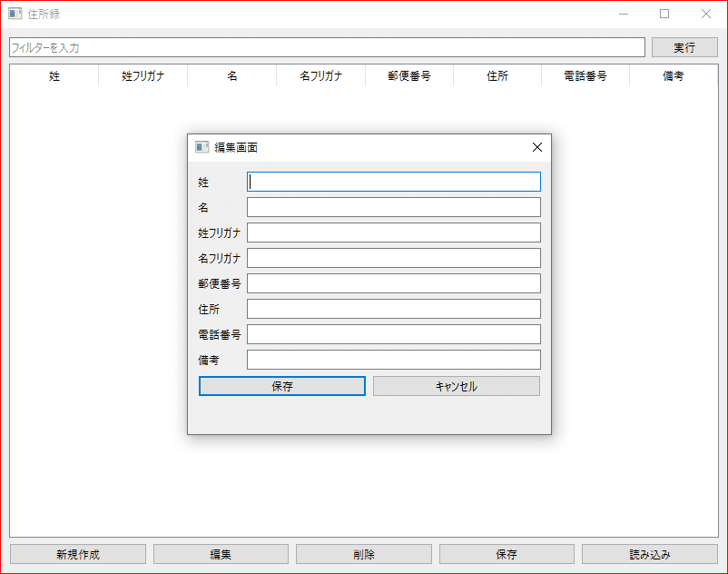The height and width of the screenshot is (574, 728).
Task: Focus the 電話番号 input field
Action: click(x=394, y=334)
